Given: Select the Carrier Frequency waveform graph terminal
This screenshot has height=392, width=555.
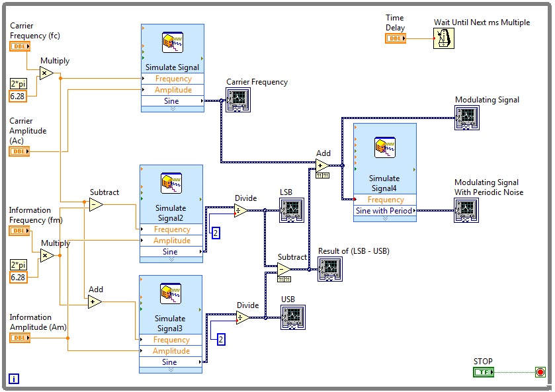Looking at the screenshot, I should (237, 101).
